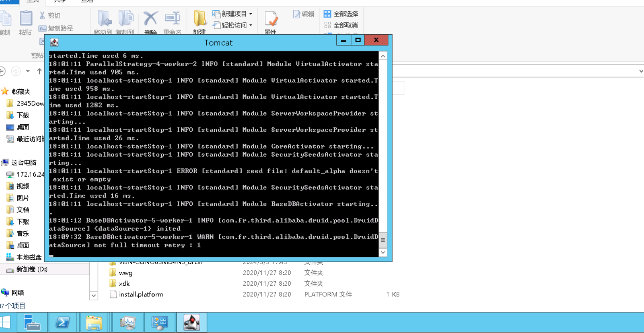Select the 视频 folder
This screenshot has height=333, width=644.
pos(18,186)
